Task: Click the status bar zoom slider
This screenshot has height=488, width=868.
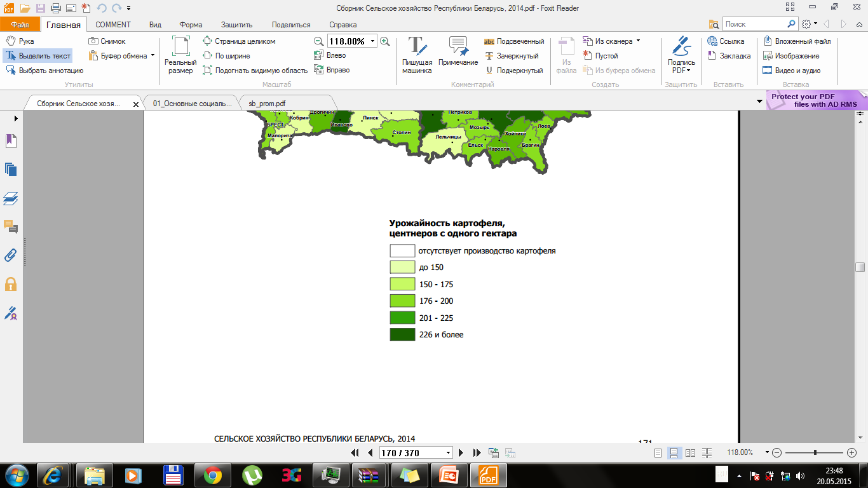Action: (x=815, y=452)
